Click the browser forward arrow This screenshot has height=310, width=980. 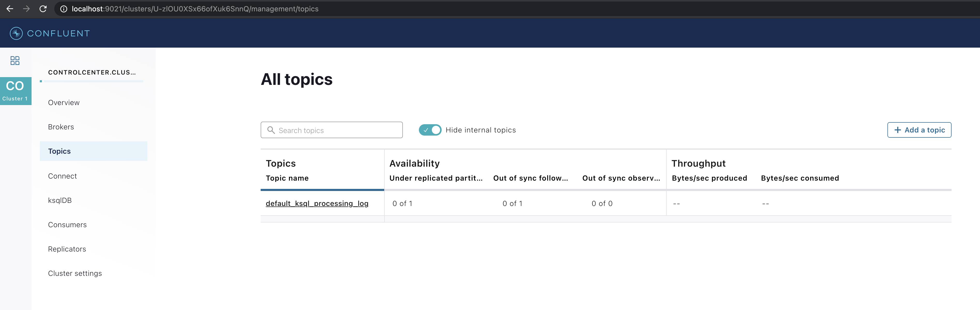(26, 9)
